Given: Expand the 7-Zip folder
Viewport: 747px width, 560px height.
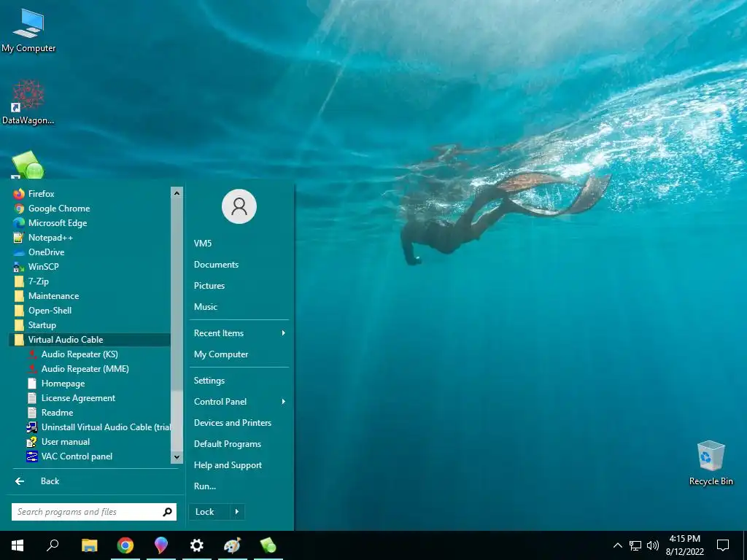Looking at the screenshot, I should pos(90,281).
